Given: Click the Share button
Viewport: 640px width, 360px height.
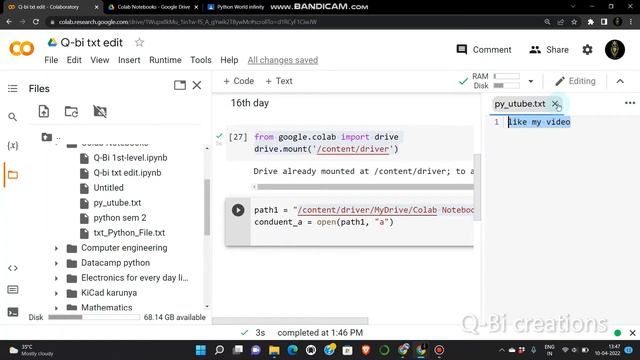Looking at the screenshot, I should point(549,50).
